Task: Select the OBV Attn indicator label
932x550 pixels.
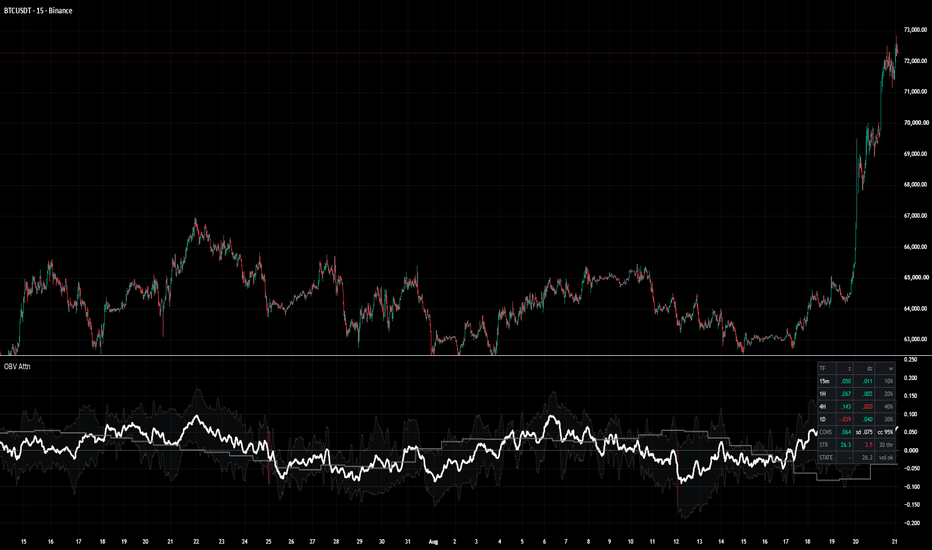Action: coord(17,366)
